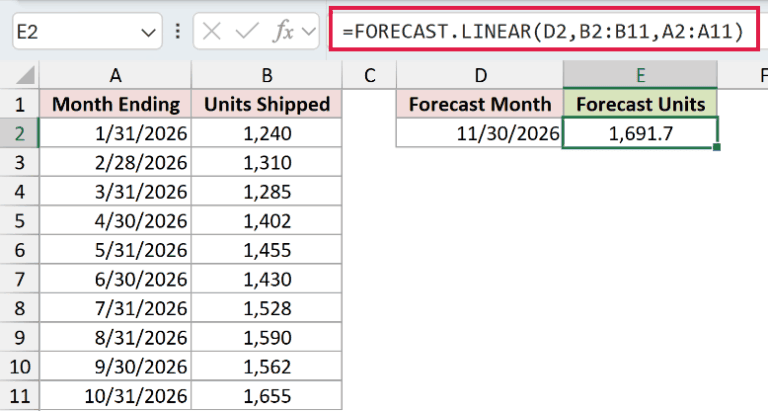Select row 6 header
Image resolution: width=768 pixels, height=411 pixels.
click(x=20, y=250)
